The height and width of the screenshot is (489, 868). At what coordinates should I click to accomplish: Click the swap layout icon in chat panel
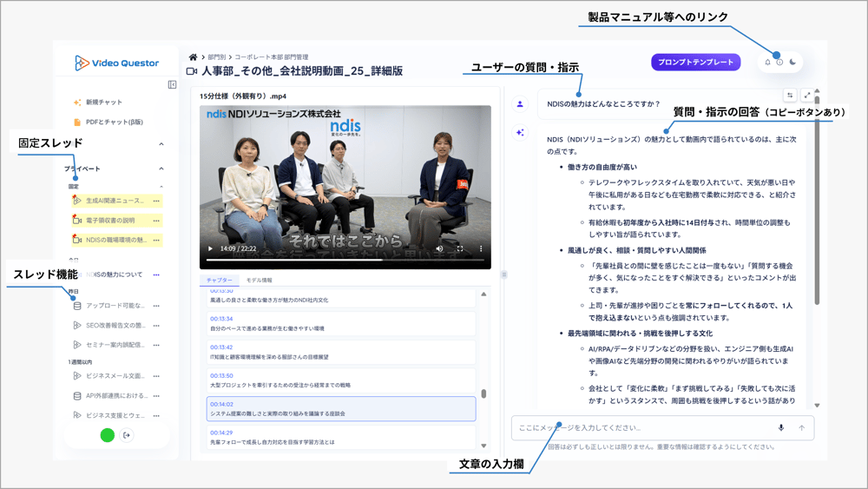(x=790, y=96)
